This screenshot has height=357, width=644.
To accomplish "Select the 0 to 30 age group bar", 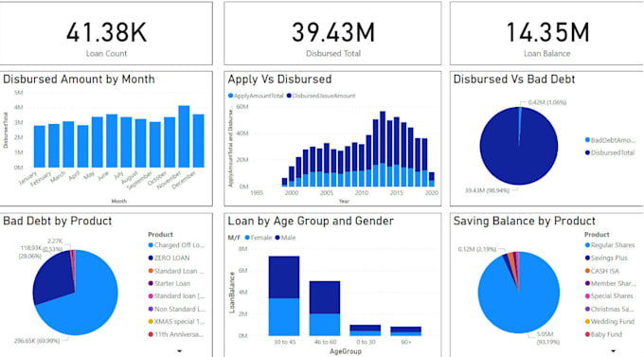I will 366,330.
